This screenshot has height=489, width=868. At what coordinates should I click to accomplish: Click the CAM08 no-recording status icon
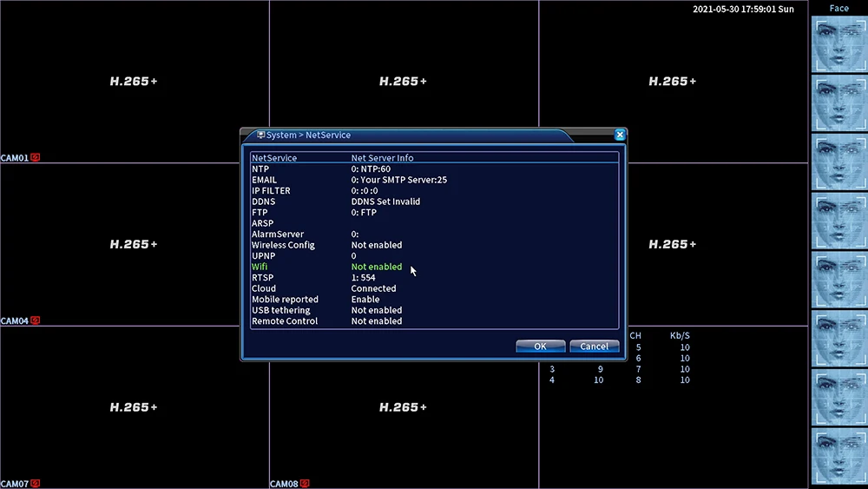305,484
